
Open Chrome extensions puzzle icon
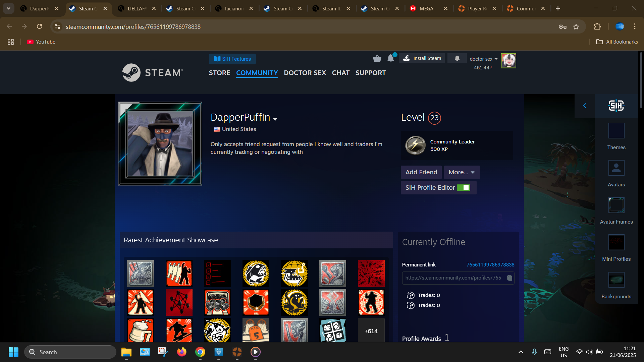pyautogui.click(x=597, y=26)
